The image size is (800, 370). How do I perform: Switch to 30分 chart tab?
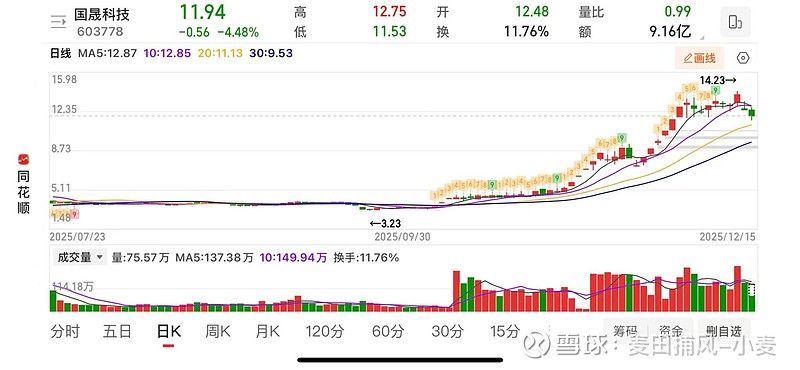click(x=447, y=332)
